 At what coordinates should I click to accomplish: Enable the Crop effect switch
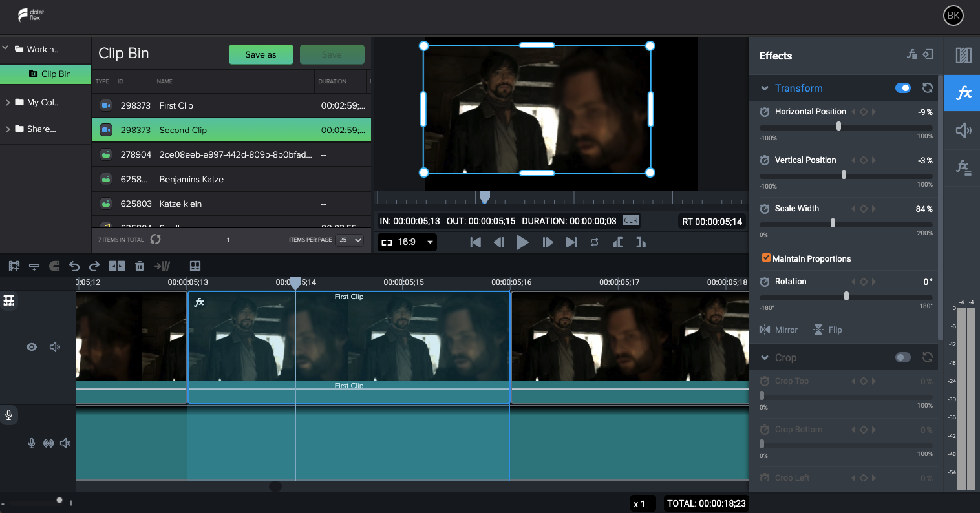click(903, 357)
